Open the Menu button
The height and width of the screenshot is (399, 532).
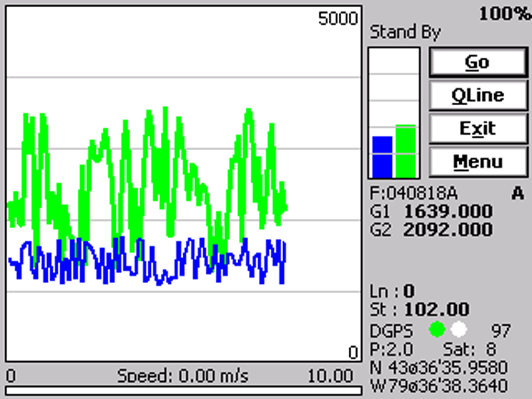point(478,161)
